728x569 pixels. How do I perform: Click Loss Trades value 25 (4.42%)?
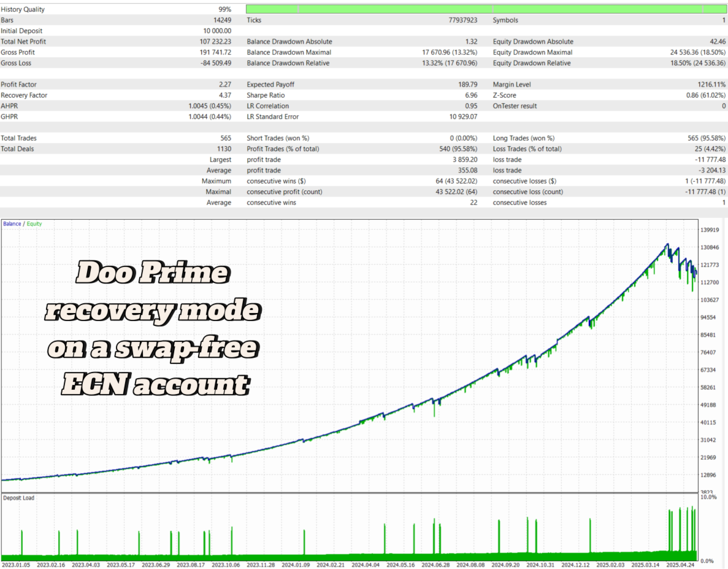coord(710,148)
